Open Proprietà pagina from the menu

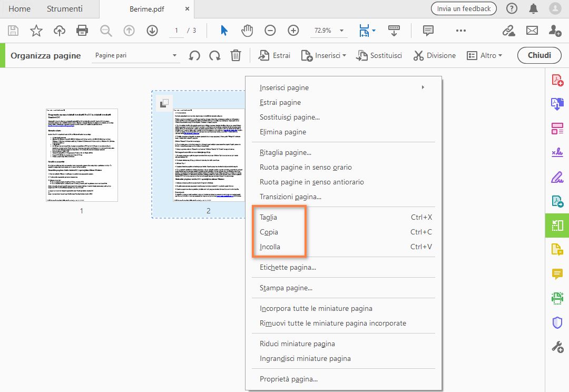coord(288,379)
